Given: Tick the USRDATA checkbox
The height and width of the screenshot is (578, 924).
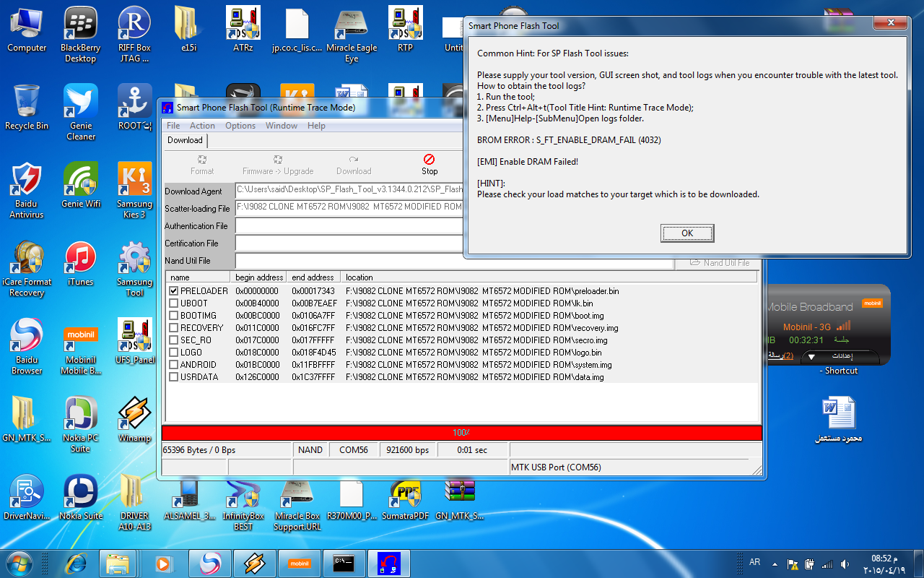Looking at the screenshot, I should pos(174,377).
